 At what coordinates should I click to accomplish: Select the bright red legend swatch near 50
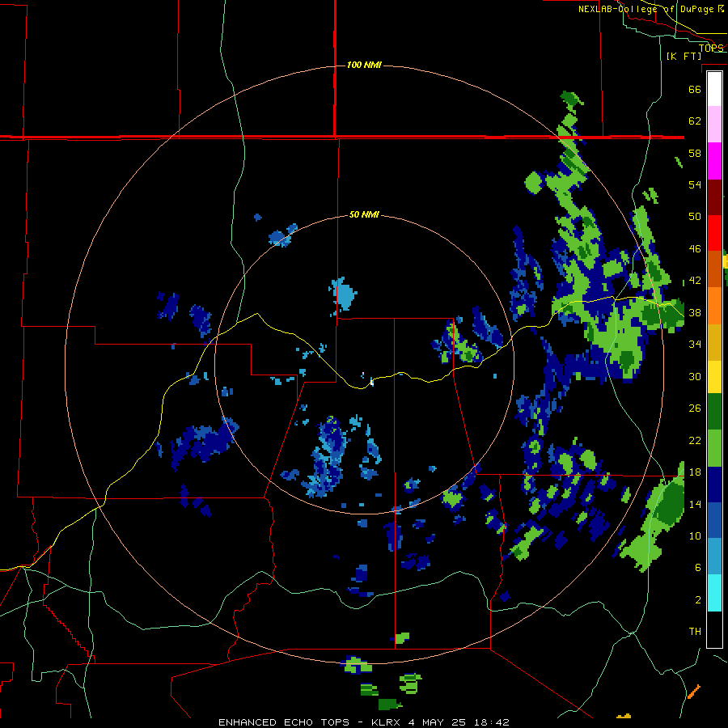click(x=714, y=233)
